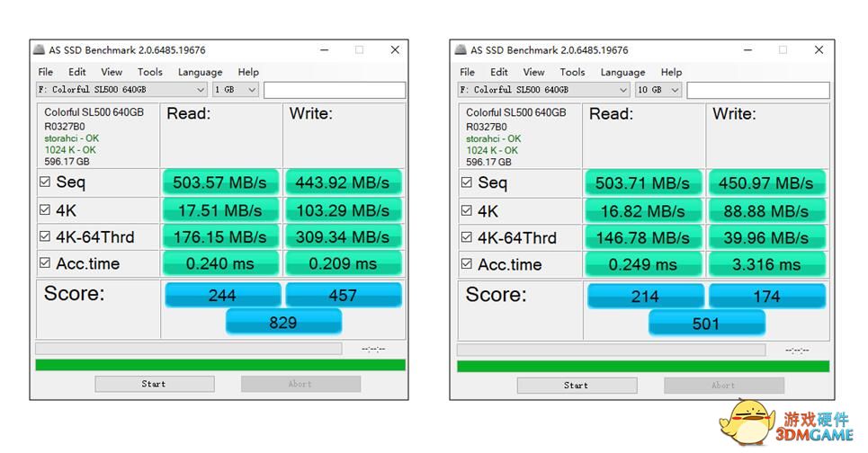
Task: Open Language menu in left window
Action: coord(200,72)
